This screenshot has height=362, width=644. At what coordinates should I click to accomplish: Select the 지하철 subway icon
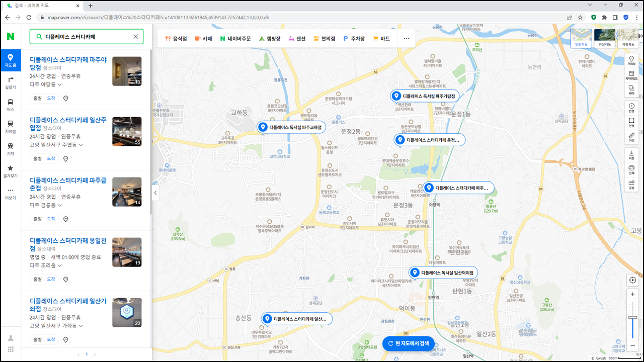click(x=11, y=127)
